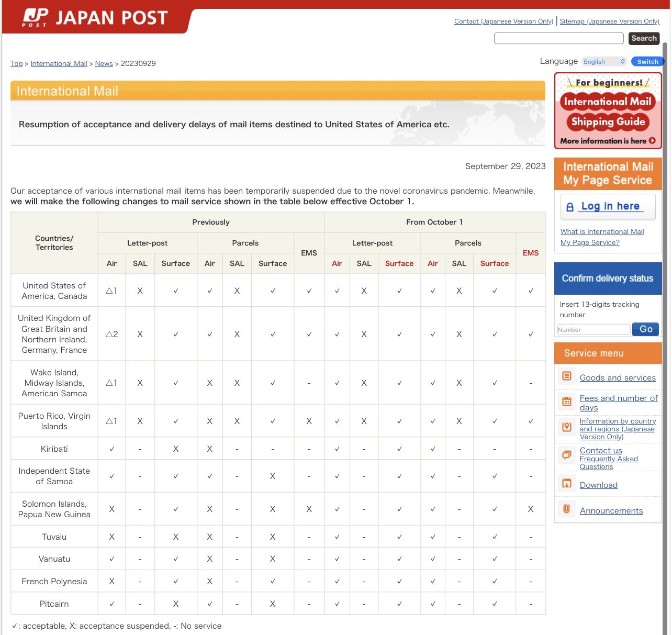Viewport: 672px width, 635px height.
Task: Click the Announcements paperclip icon
Action: [567, 509]
